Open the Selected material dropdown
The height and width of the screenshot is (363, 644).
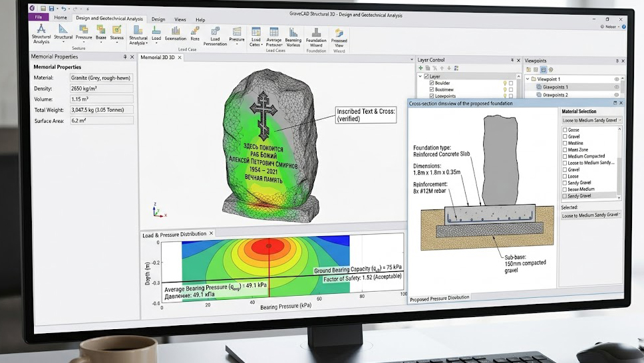[x=591, y=215]
